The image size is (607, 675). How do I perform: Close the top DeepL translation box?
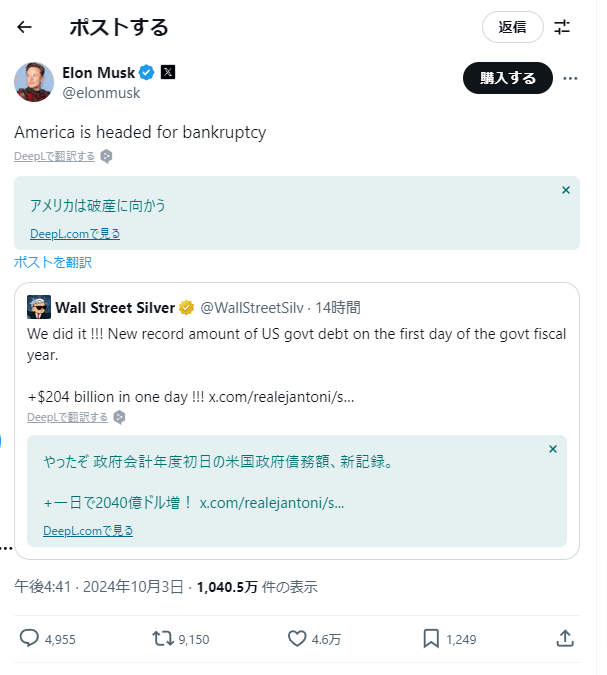click(566, 190)
